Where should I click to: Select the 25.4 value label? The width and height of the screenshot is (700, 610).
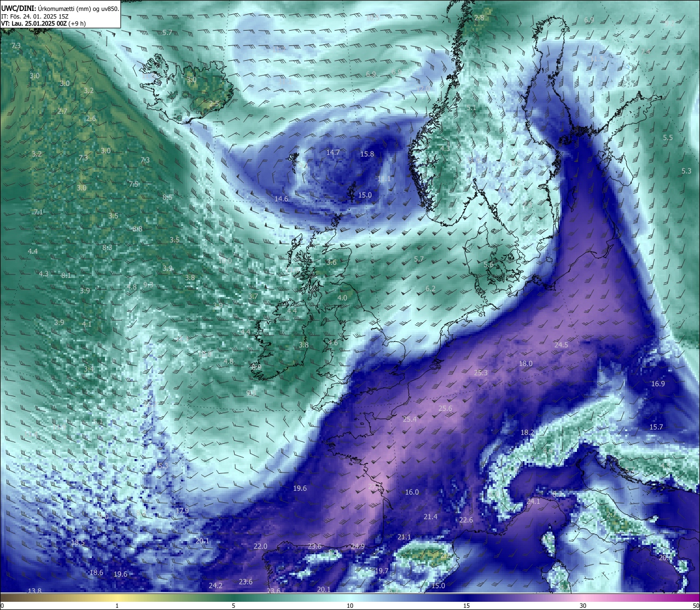(410, 419)
